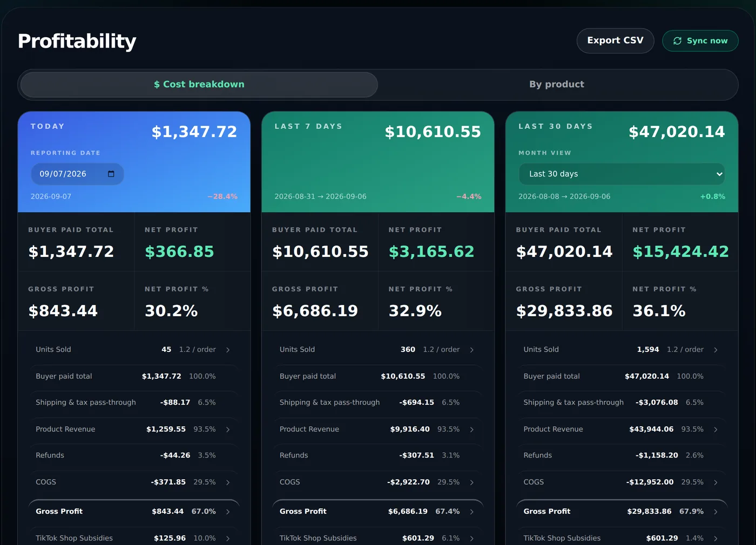Click the Profitability page heading

[77, 41]
